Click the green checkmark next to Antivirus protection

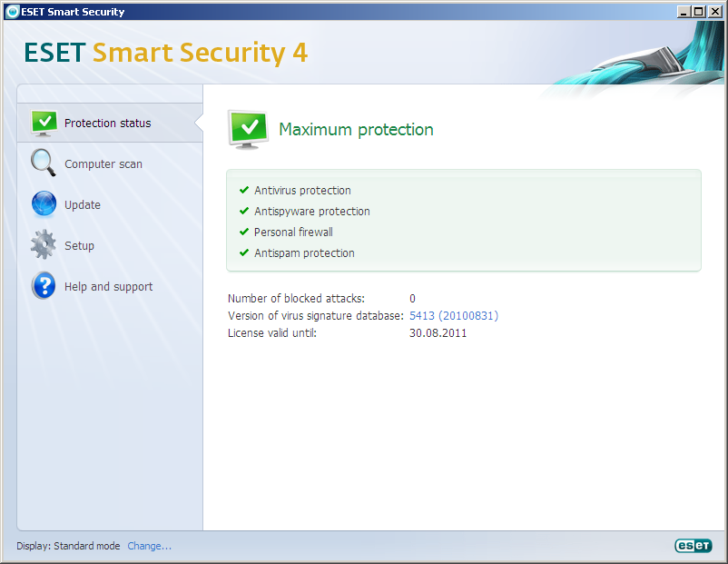pyautogui.click(x=244, y=191)
